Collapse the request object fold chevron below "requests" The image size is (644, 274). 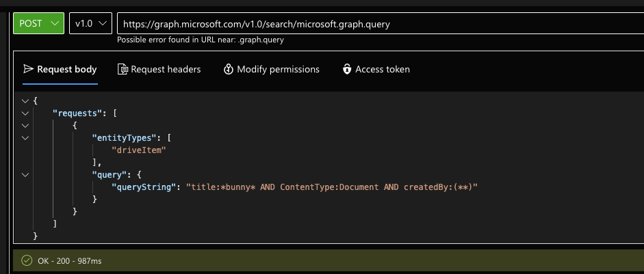25,126
